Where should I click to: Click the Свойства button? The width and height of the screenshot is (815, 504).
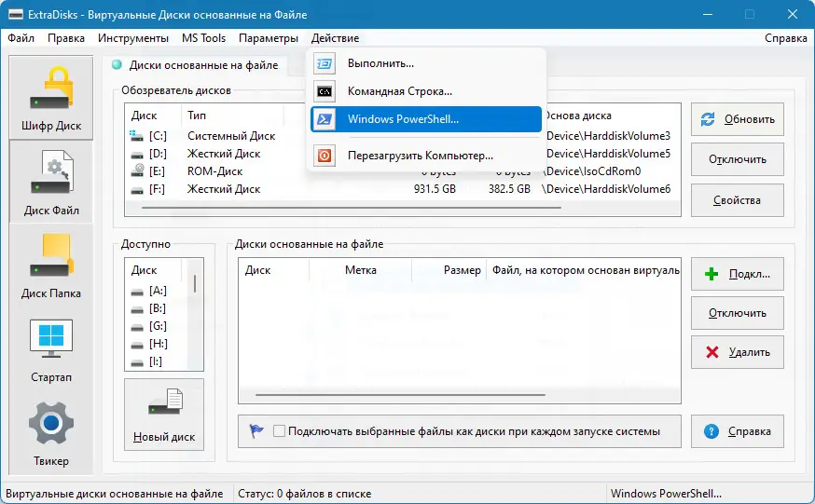click(737, 200)
